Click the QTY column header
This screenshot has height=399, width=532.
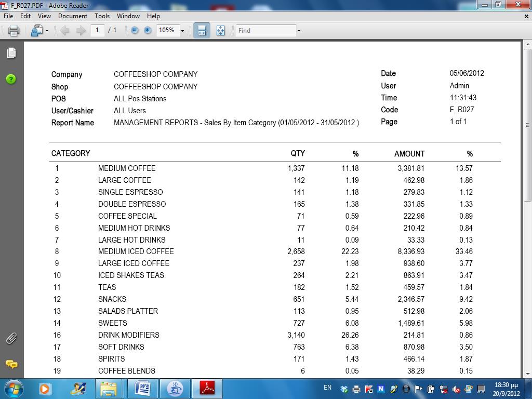point(298,153)
